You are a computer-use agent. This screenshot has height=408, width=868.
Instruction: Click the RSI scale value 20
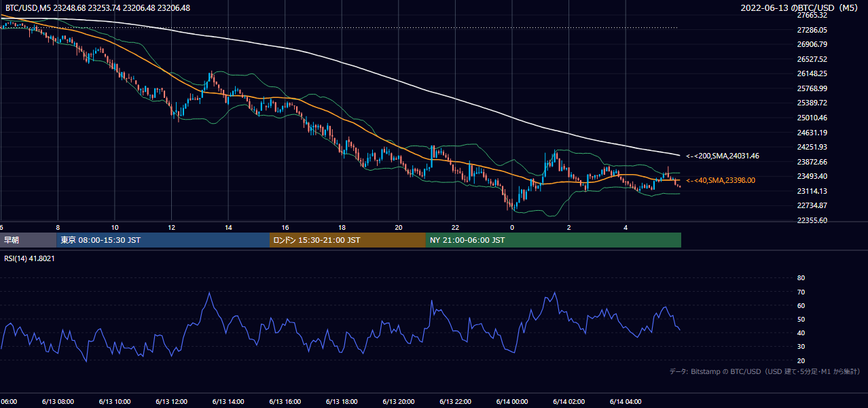801,360
